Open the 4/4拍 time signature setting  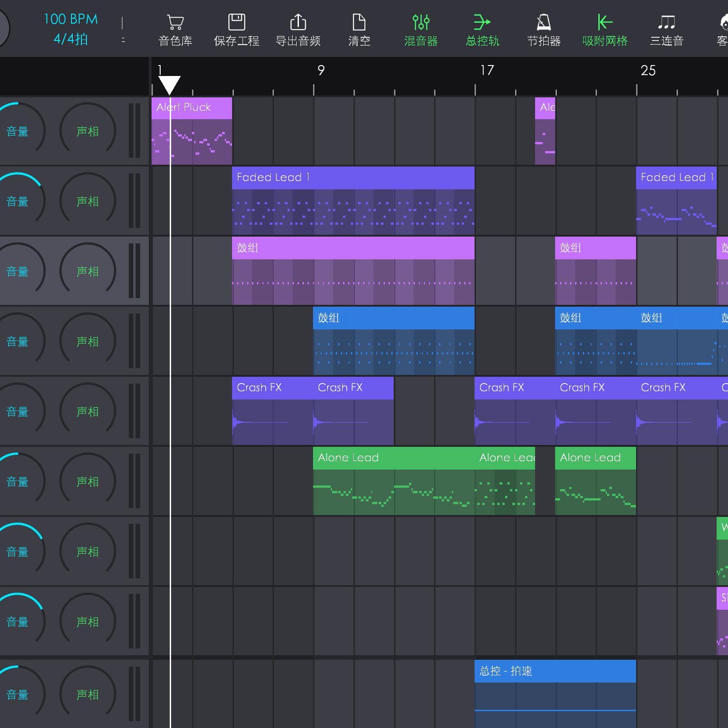pyautogui.click(x=71, y=40)
